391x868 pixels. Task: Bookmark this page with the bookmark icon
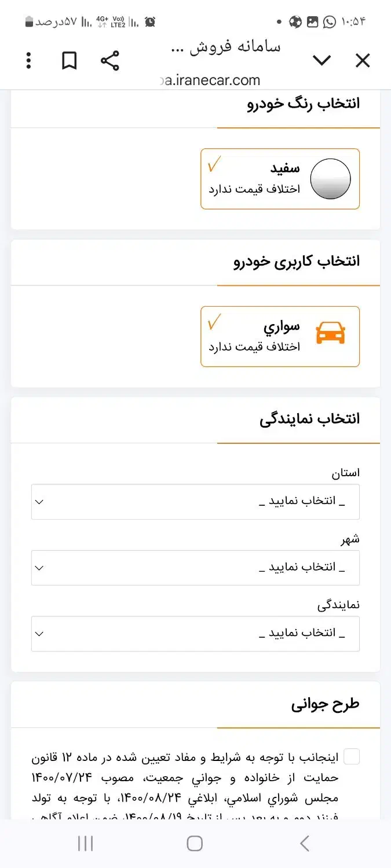(70, 61)
